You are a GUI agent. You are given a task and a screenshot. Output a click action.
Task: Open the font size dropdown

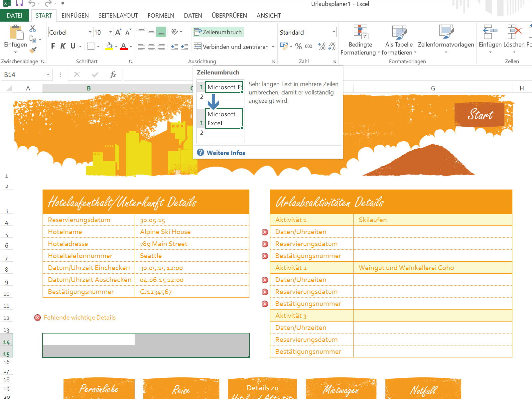pyautogui.click(x=111, y=32)
